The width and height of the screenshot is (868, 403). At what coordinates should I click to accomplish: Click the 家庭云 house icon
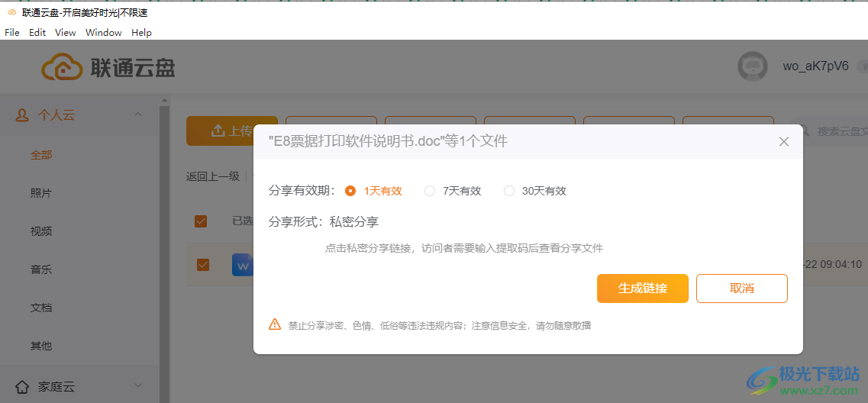tap(22, 386)
